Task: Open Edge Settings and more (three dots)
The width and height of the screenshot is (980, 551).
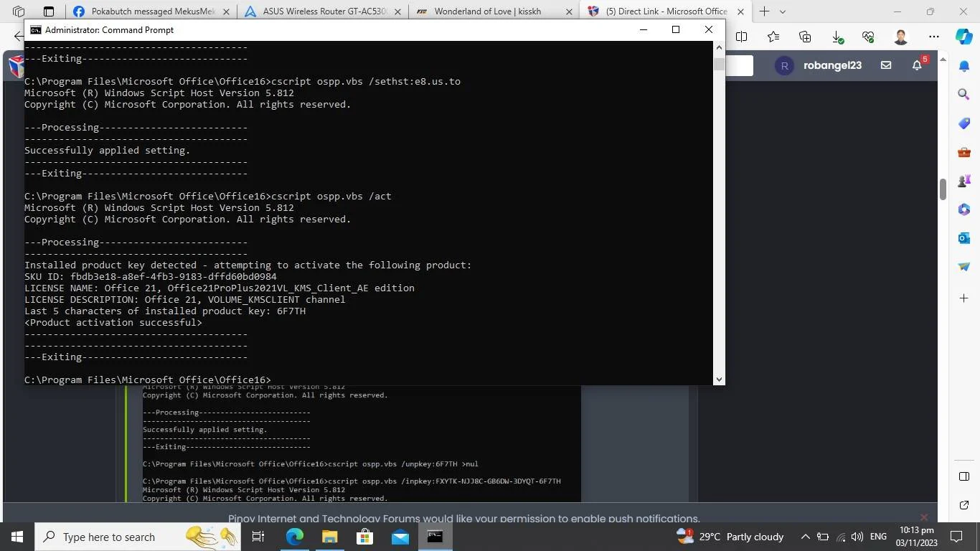Action: 933,37
